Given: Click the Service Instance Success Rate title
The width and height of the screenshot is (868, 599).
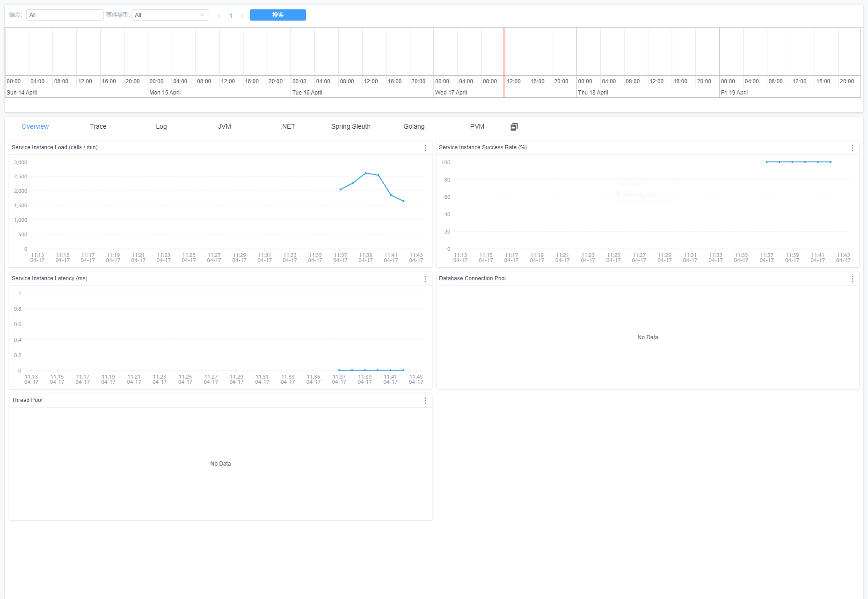Looking at the screenshot, I should click(483, 147).
